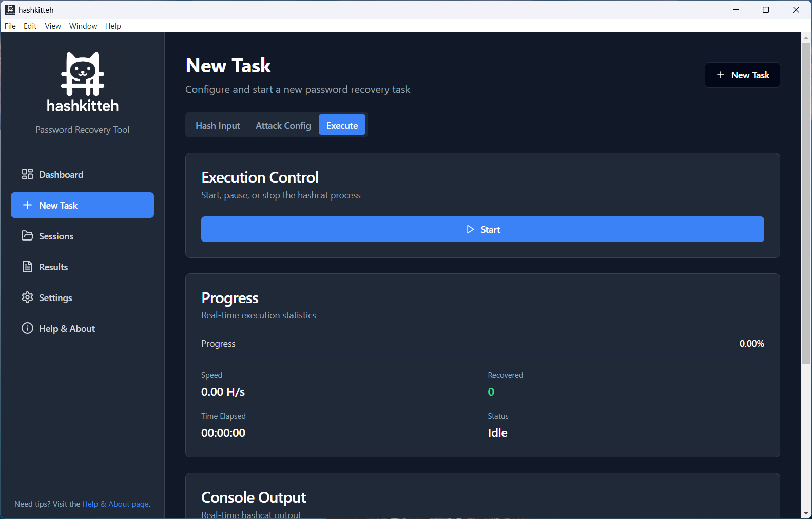The height and width of the screenshot is (519, 812).
Task: Click the Results document icon
Action: pos(27,267)
